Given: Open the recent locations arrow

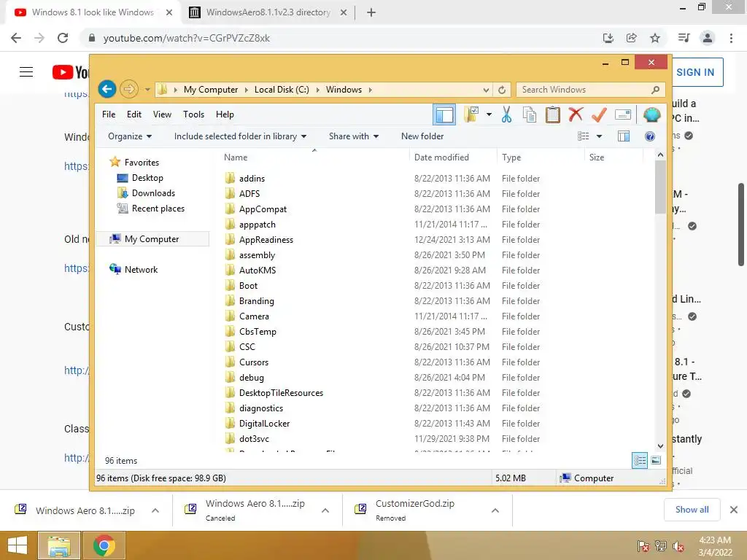Looking at the screenshot, I should pos(147,90).
